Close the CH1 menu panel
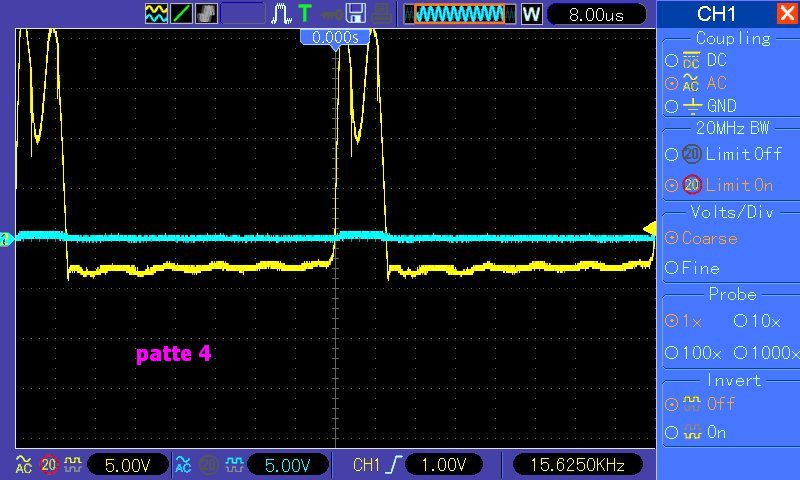800x480 pixels. click(786, 13)
